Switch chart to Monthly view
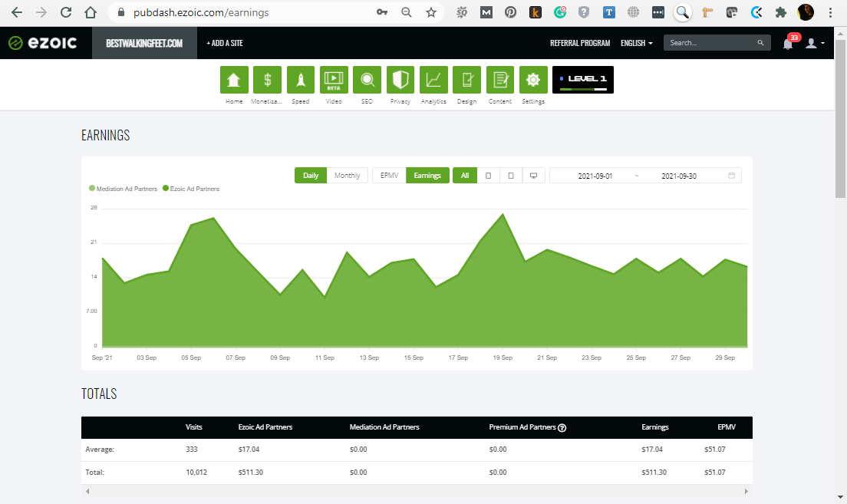847x504 pixels. click(x=347, y=176)
